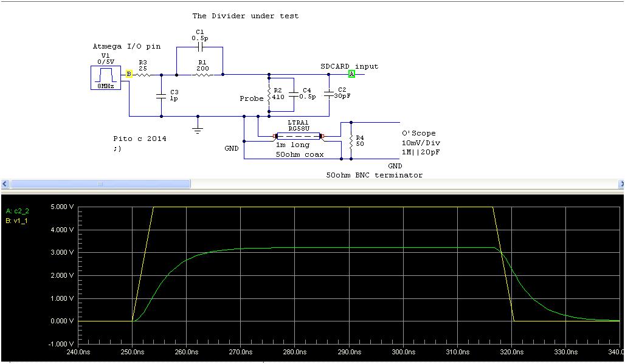Screen dimensions: 625x364
Task: Click the right scroll arrow below the schematic
Action: click(621, 184)
